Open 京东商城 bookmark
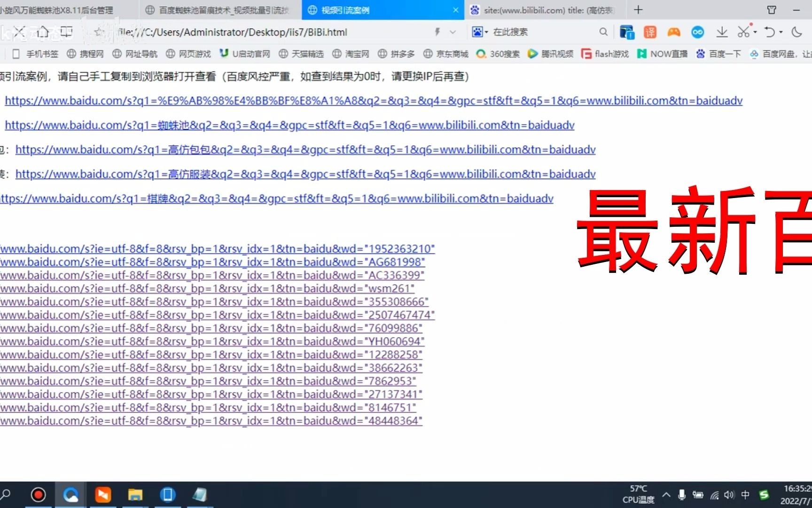Image resolution: width=812 pixels, height=508 pixels. tap(446, 54)
